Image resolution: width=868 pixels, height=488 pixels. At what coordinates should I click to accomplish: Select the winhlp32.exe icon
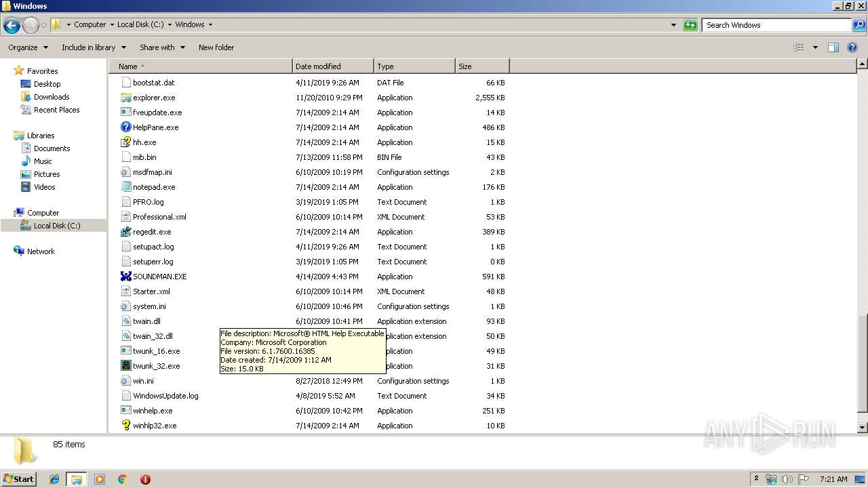[125, 426]
